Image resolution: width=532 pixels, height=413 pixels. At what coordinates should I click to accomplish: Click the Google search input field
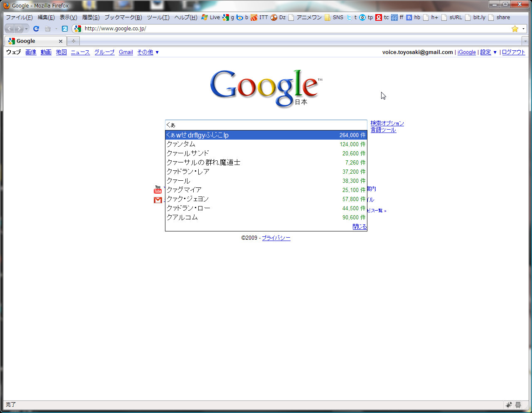pyautogui.click(x=266, y=125)
